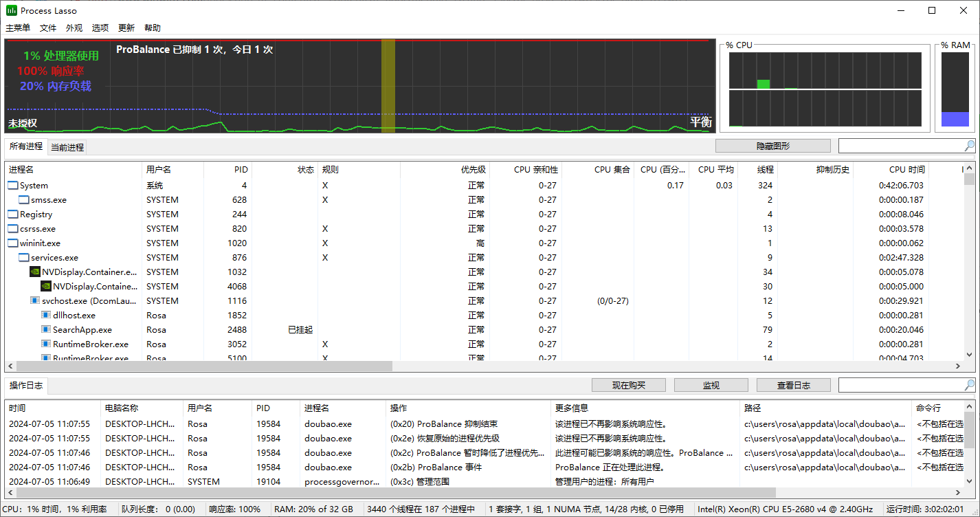Click the 隐藏图形 button
Screen dimensions: 980x517
point(773,146)
